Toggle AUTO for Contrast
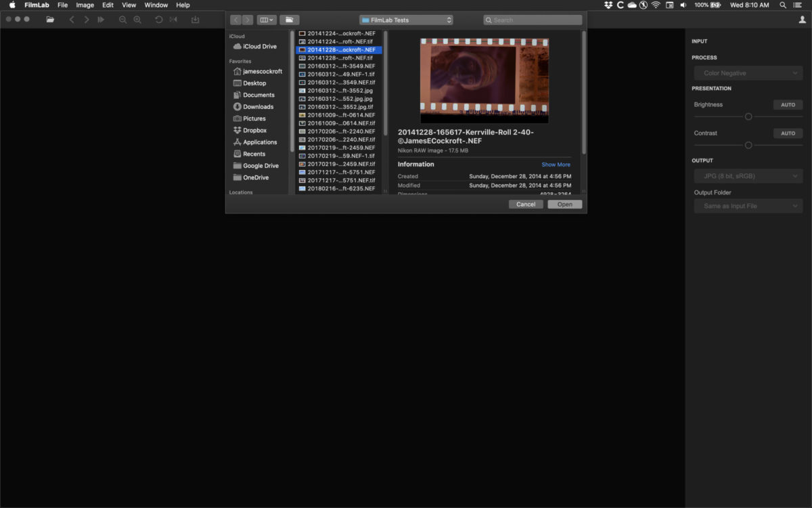 (788, 133)
